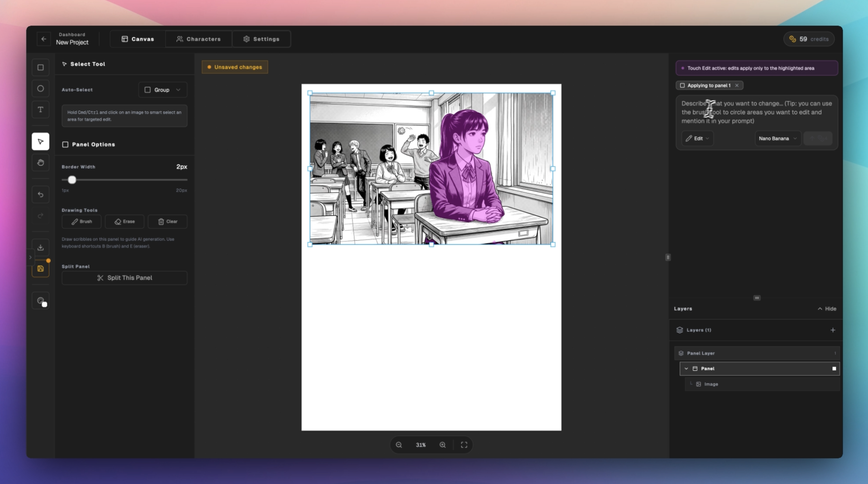The height and width of the screenshot is (484, 868).
Task: Switch to the hand pan tool
Action: tap(40, 163)
